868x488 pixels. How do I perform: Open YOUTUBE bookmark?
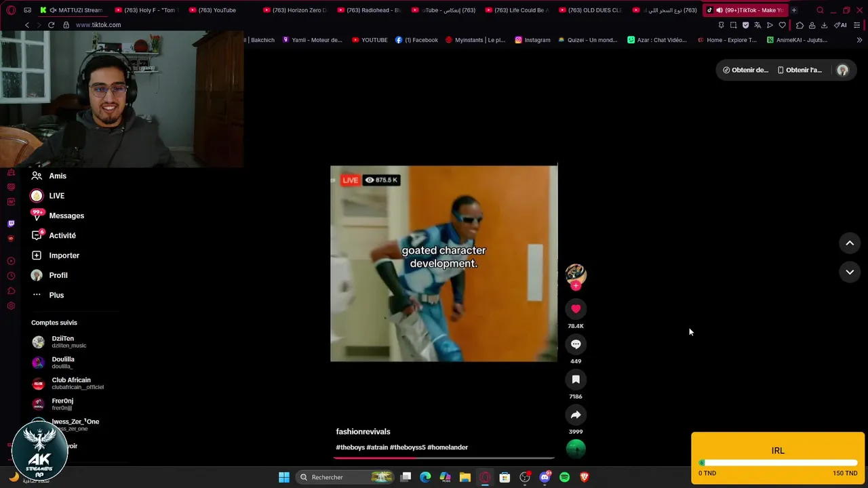[370, 40]
